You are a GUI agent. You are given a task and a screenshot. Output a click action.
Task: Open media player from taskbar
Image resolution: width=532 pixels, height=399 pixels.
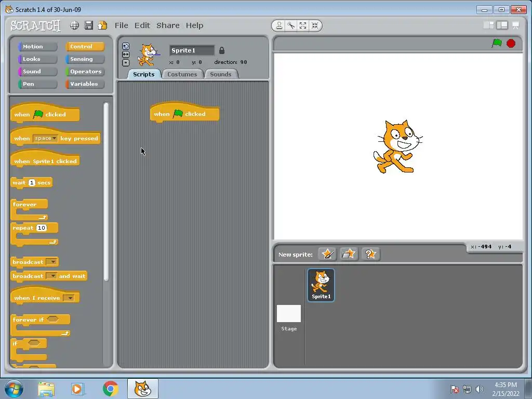[x=77, y=389]
